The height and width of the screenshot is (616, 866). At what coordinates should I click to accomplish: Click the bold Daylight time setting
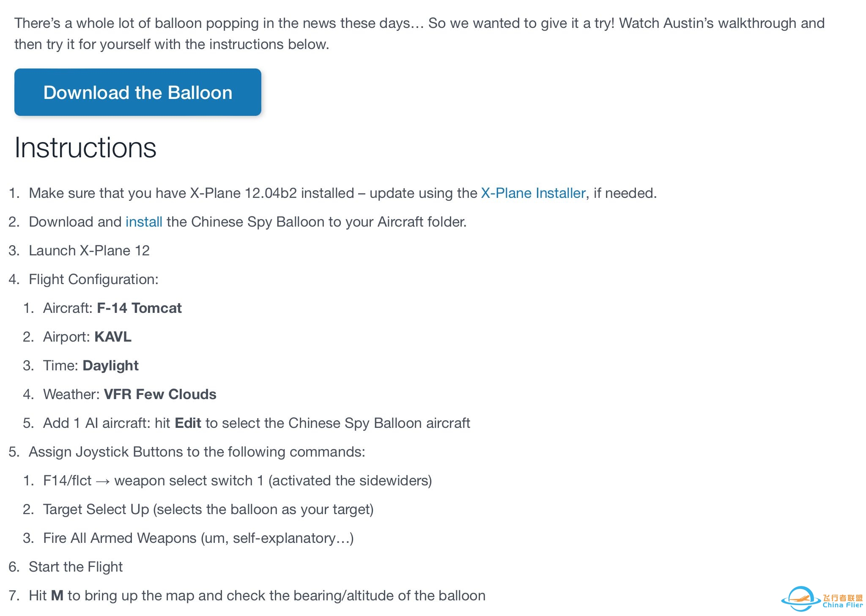[x=110, y=366]
